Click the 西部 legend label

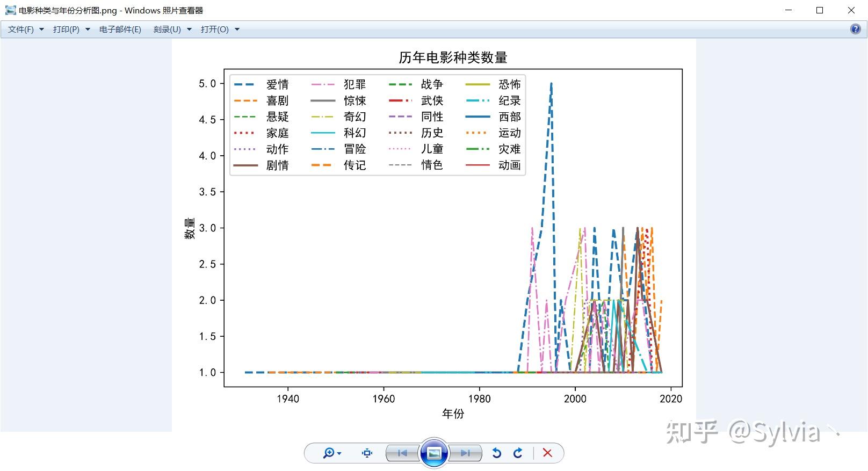pos(510,117)
